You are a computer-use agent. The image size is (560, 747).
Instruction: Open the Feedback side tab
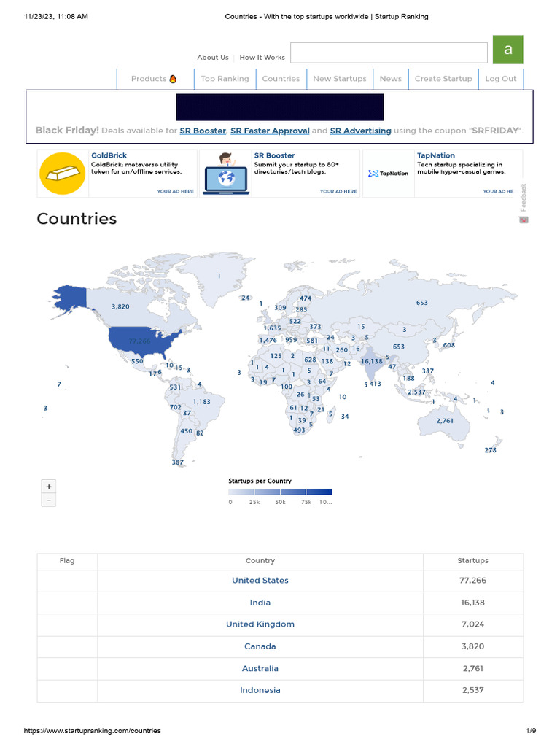click(524, 203)
